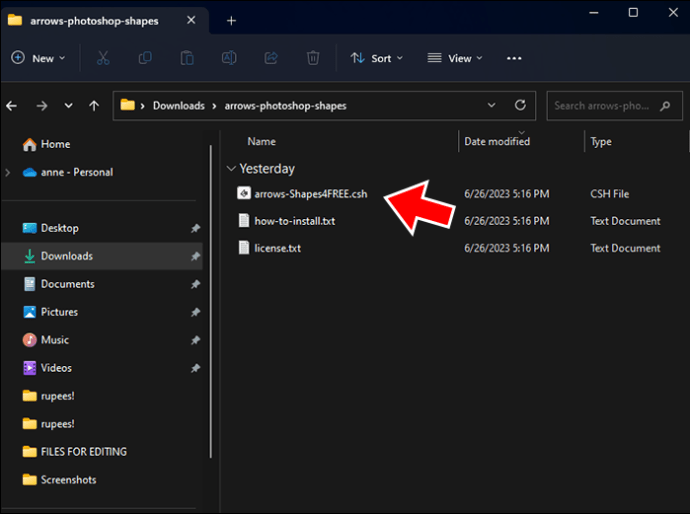Click the Paste clipboard icon

click(187, 58)
